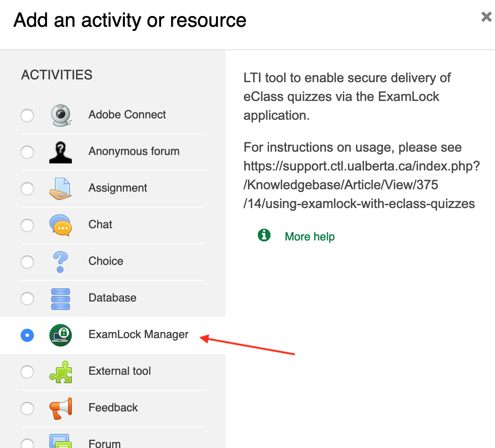Click the External tool puzzle piece icon
495x448 pixels.
click(x=61, y=371)
